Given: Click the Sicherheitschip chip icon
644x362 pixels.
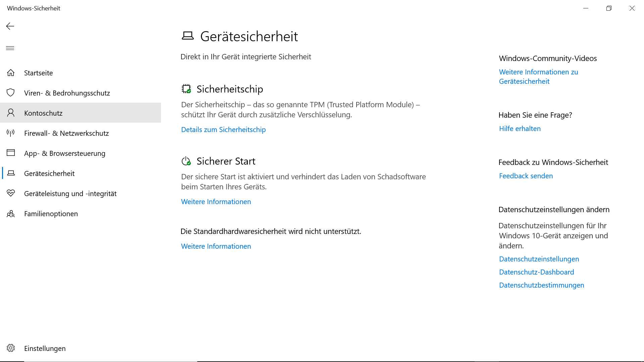Looking at the screenshot, I should click(186, 89).
